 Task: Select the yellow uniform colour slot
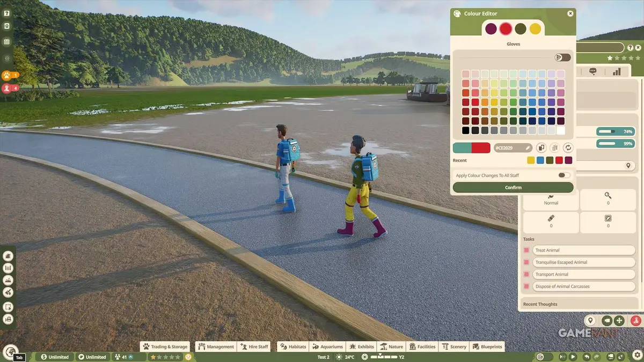point(535,29)
